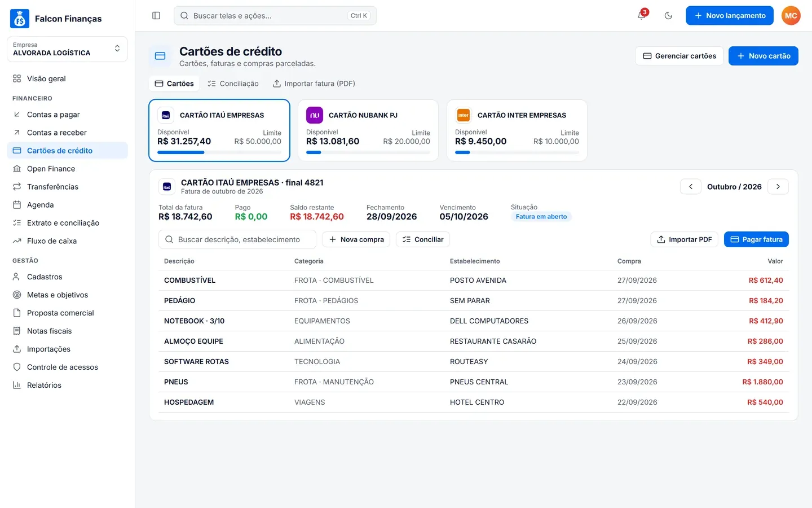Screen dimensions: 812x508
Task: Focus the Buscar telas e ações search
Action: click(x=275, y=16)
